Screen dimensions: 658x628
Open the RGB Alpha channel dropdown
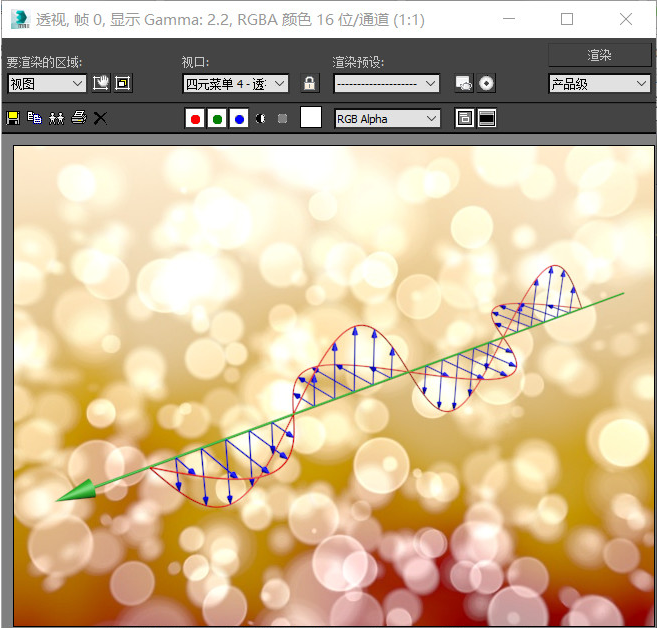387,119
